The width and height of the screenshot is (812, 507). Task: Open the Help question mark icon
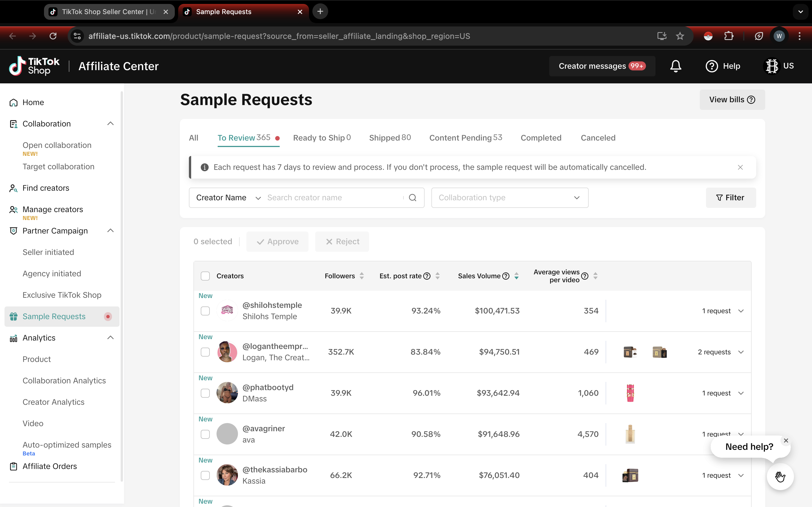711,66
